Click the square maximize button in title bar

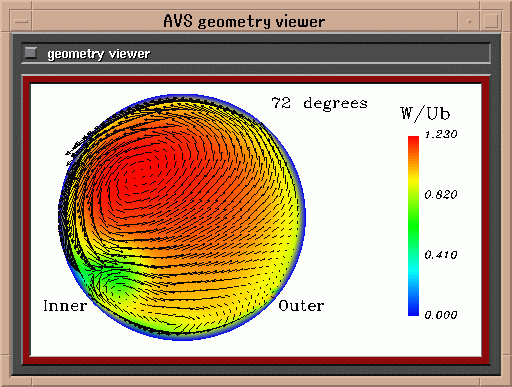click(491, 21)
